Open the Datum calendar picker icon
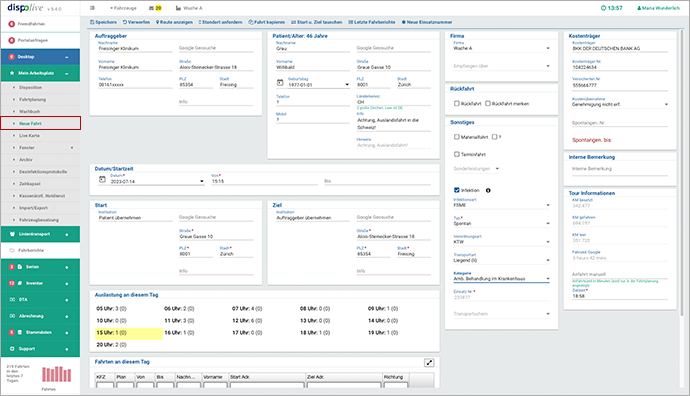Viewport: 690px width, 396px height. tap(102, 179)
